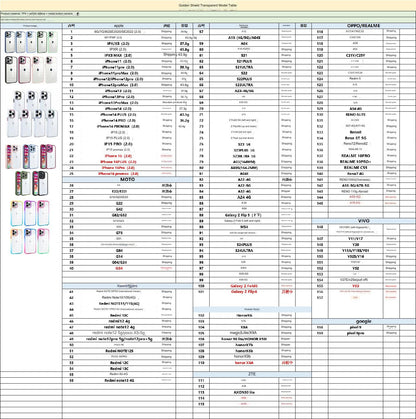Click the red Galaxy Z Fold6 cell
The width and height of the screenshot is (416, 419).
tap(244, 286)
